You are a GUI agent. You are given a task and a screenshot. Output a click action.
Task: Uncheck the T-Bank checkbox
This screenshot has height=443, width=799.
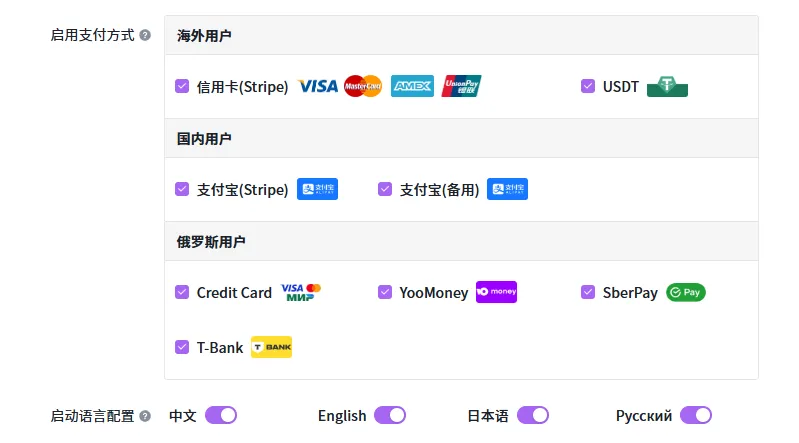pos(182,348)
